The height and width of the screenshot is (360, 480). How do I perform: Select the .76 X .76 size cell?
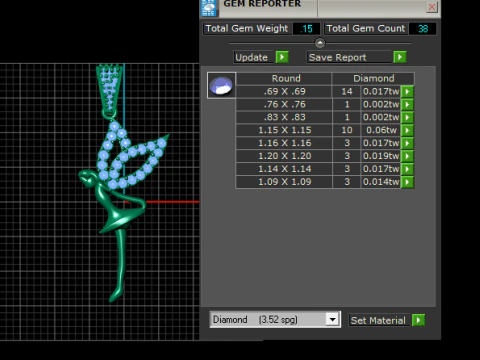click(284, 104)
